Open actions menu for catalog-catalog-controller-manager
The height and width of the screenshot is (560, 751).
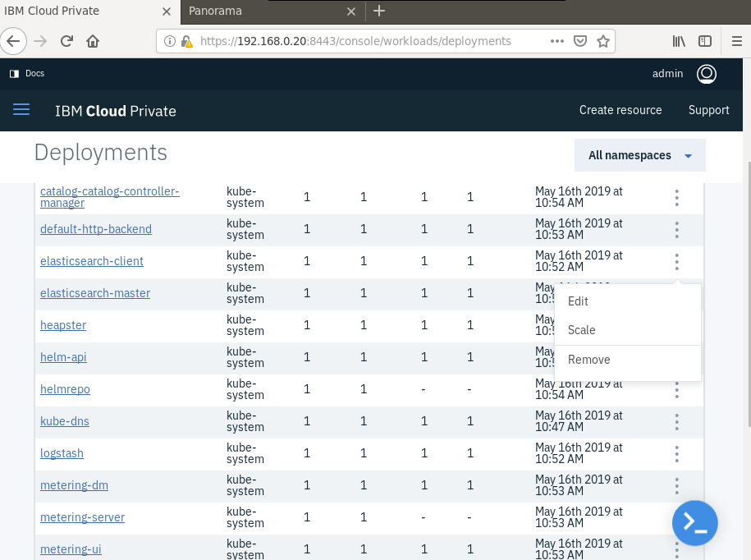[x=677, y=197]
